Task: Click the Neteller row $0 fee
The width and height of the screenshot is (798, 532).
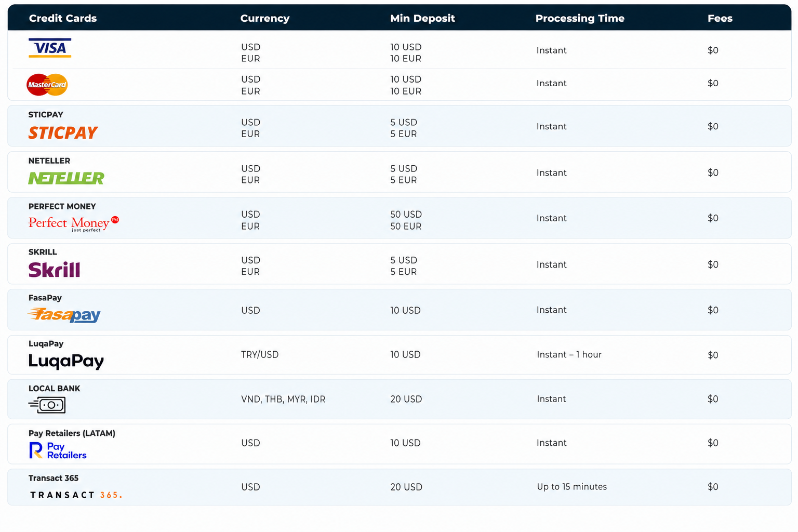Action: click(713, 172)
